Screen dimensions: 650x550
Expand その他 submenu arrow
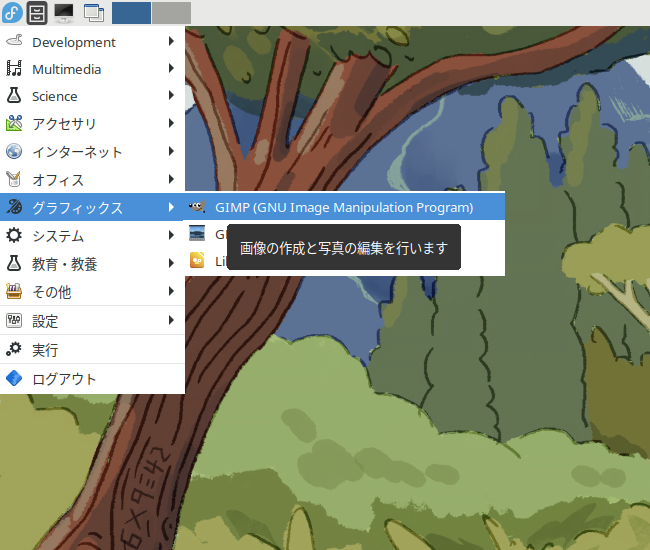tap(171, 291)
